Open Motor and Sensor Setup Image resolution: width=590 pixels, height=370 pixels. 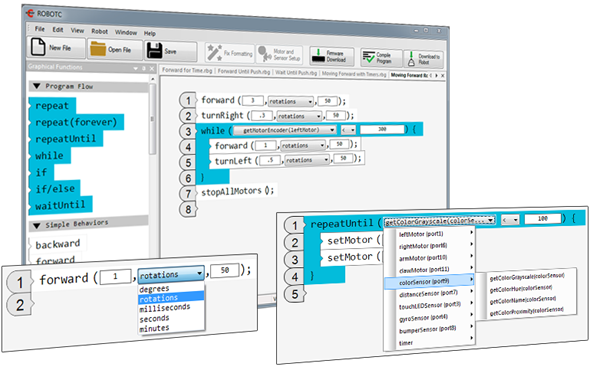coord(265,54)
